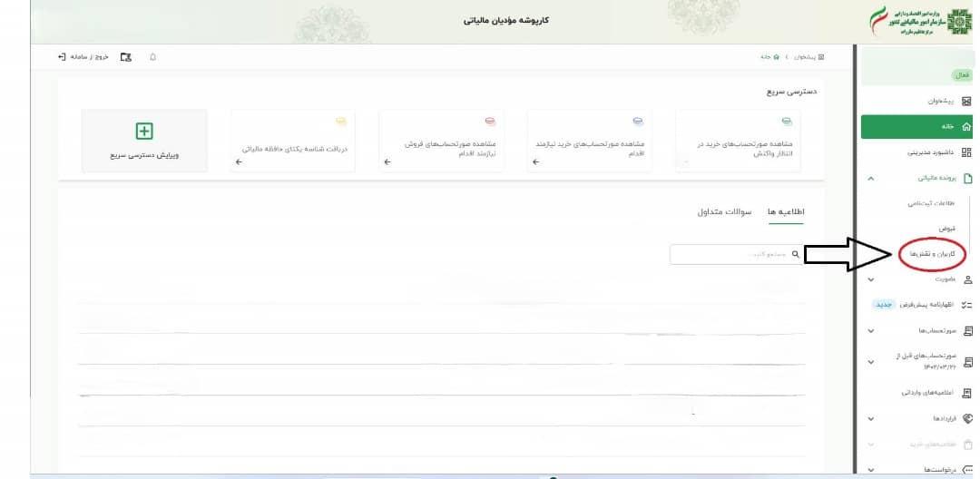
Task: Expand the قراردادها section chevron
Action: [870, 418]
